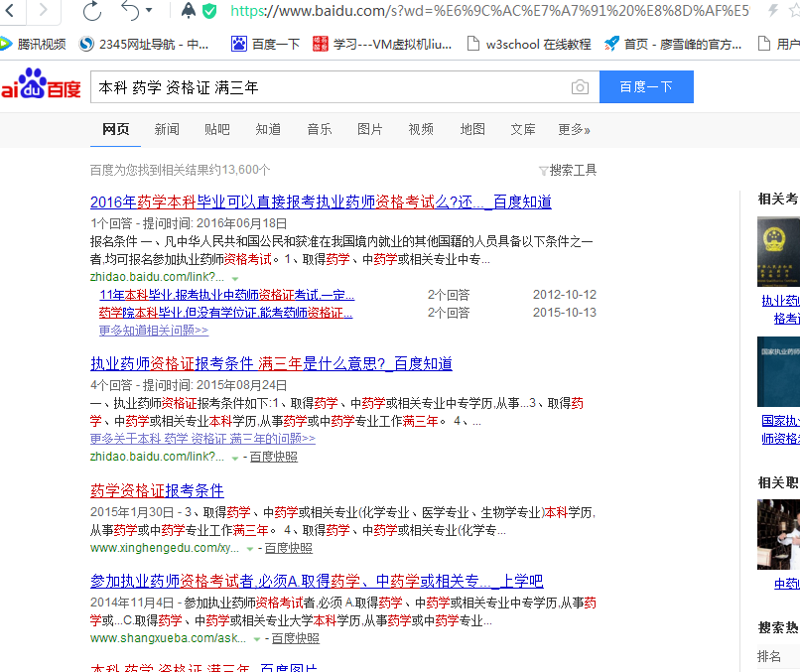The height and width of the screenshot is (672, 800).
Task: Expand dropdown arrow after second zhidao.baidu.com link
Action: [x=234, y=459]
